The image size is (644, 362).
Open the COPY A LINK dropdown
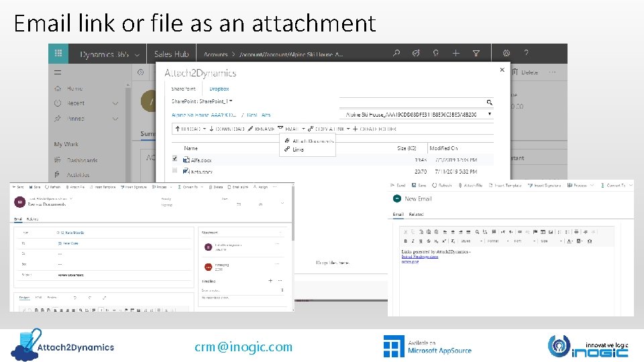(x=329, y=129)
